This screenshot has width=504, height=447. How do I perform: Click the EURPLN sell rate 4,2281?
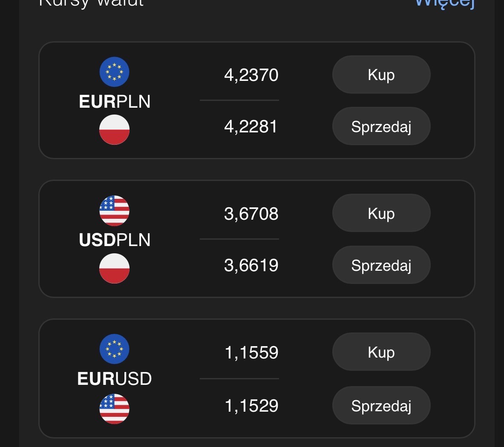pos(251,126)
